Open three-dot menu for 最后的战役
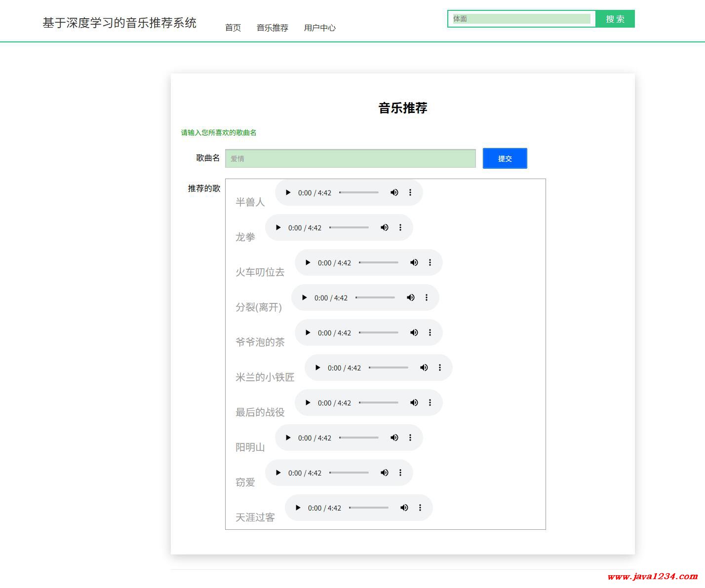Screen dimensions: 705x588 click(430, 403)
